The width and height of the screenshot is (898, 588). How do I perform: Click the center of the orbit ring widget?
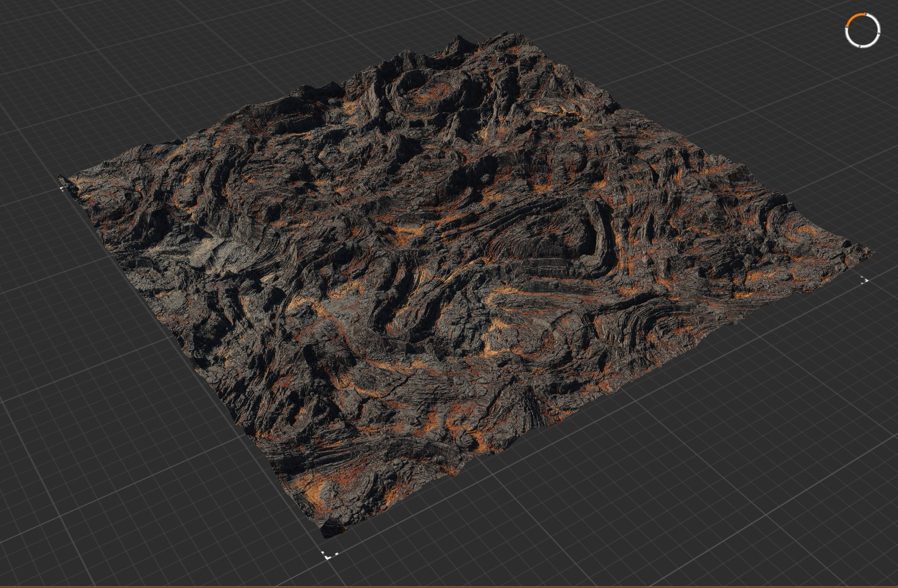pyautogui.click(x=863, y=30)
